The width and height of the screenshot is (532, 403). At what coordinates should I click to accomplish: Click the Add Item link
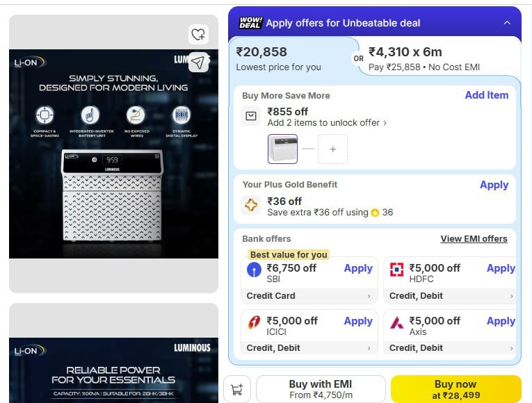click(x=486, y=95)
